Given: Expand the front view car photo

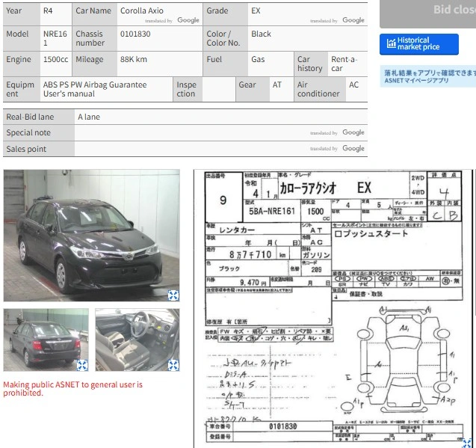Looking at the screenshot, I should click(x=173, y=295).
